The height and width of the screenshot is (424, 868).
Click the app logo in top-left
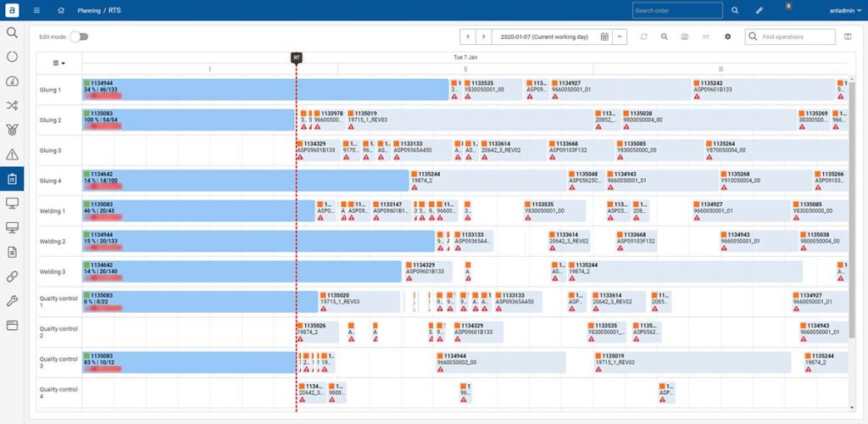pyautogui.click(x=12, y=10)
